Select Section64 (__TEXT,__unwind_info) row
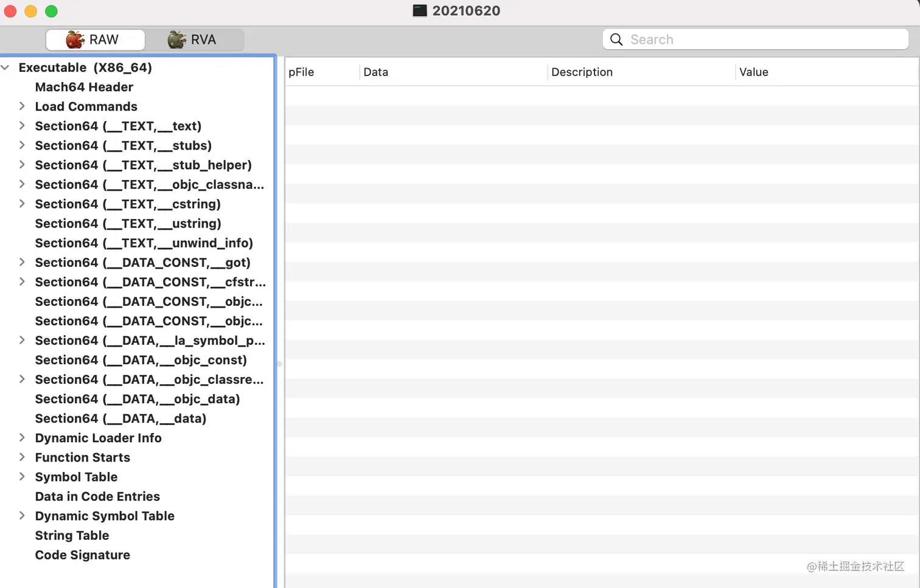The width and height of the screenshot is (920, 588). point(144,243)
